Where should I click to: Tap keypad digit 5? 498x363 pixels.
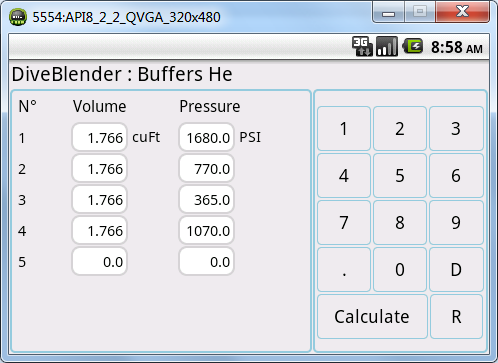pyautogui.click(x=400, y=176)
